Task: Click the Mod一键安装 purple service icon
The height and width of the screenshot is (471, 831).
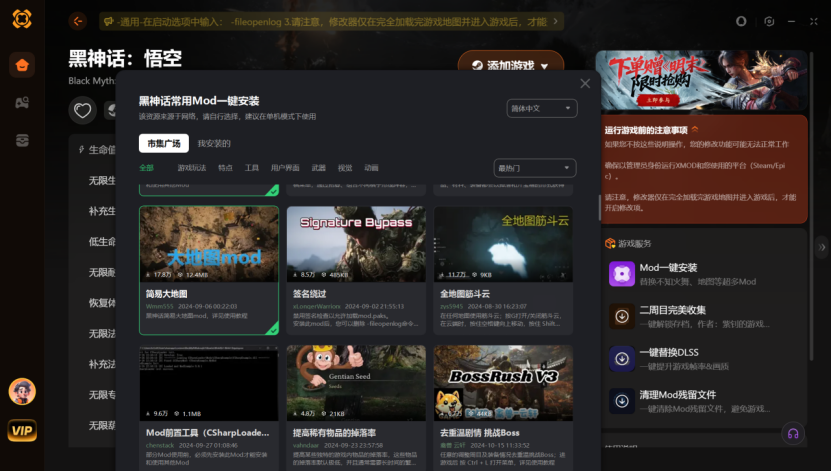Action: (x=622, y=274)
